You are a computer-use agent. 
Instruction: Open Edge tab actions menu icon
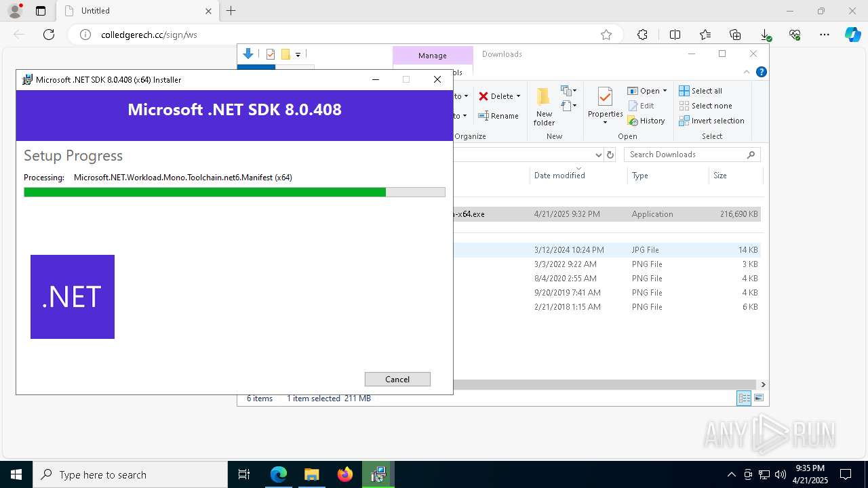coord(41,11)
